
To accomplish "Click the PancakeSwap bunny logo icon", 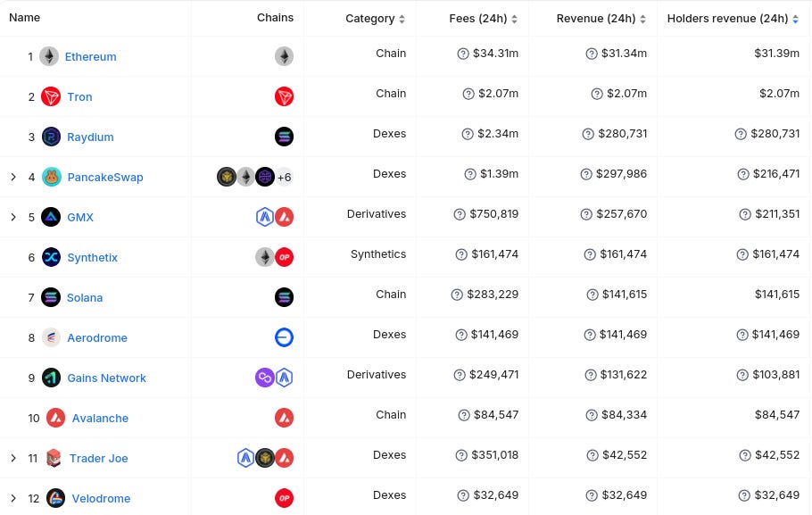I will point(51,178).
